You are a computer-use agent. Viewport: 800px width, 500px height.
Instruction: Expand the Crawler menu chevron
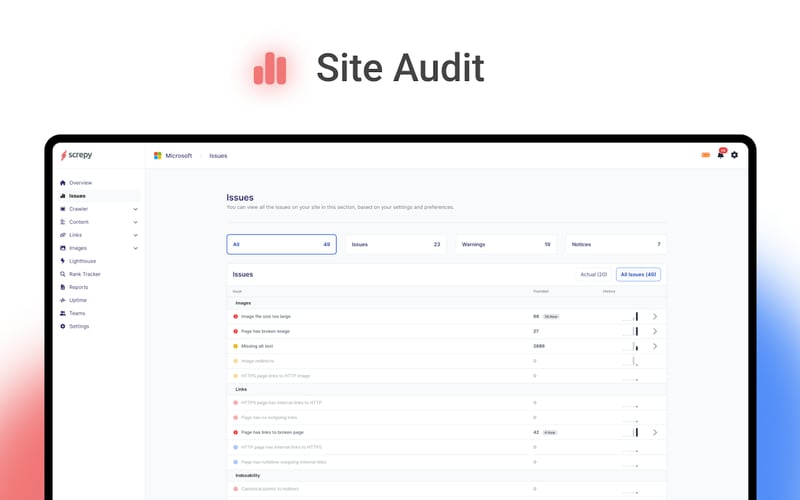tap(135, 209)
